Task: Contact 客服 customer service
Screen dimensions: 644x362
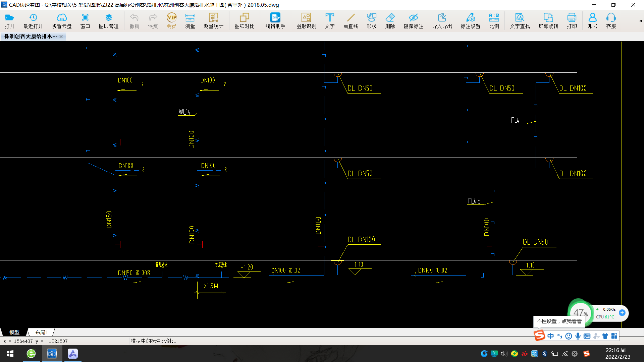Action: pos(611,21)
